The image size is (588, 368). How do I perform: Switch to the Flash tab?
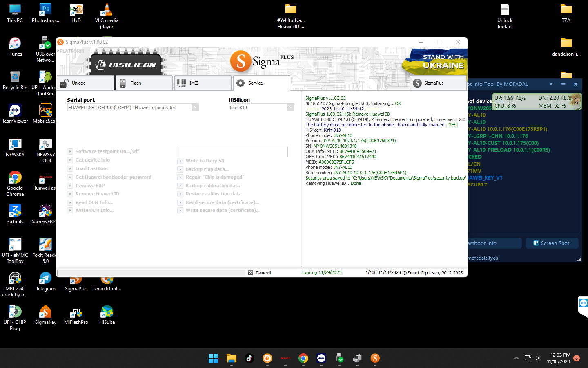point(144,83)
